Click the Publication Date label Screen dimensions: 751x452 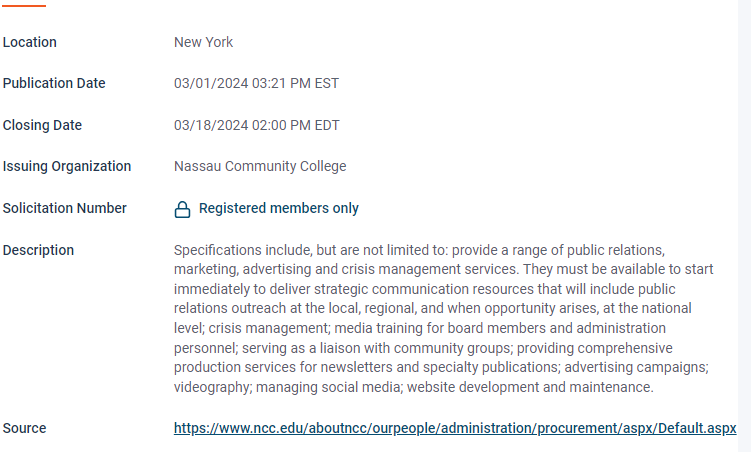point(54,83)
